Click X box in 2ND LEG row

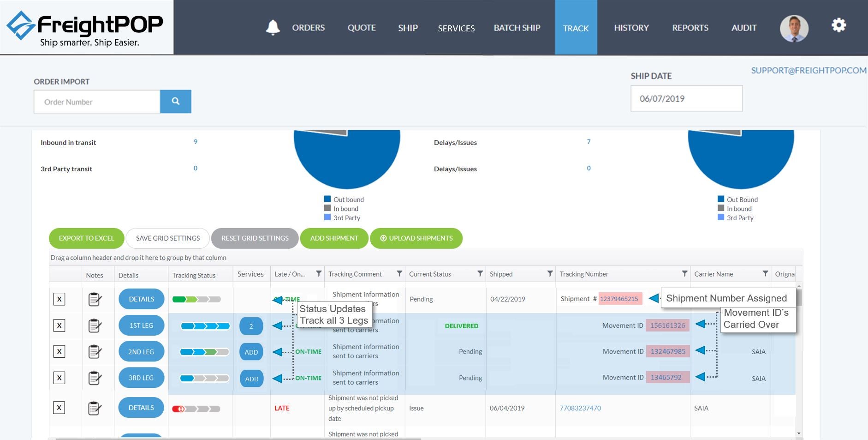tap(59, 352)
